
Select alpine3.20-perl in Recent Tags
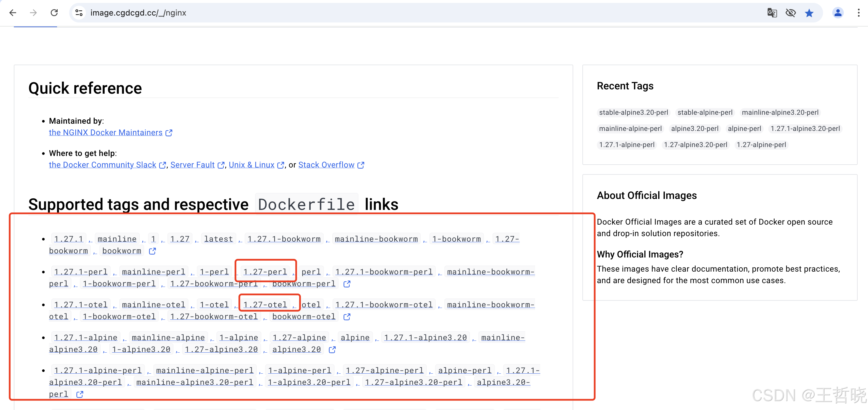(695, 129)
